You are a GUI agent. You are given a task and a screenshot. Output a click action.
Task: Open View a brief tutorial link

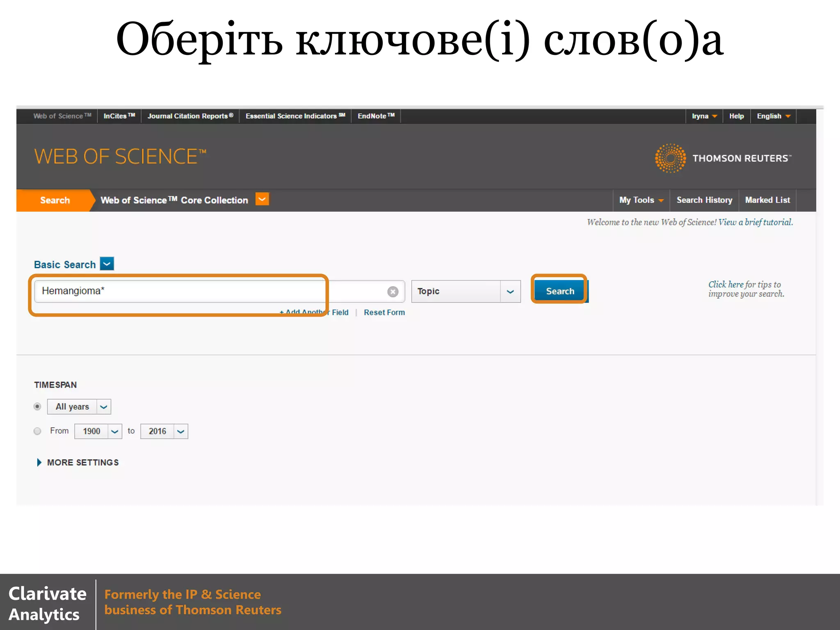(756, 222)
